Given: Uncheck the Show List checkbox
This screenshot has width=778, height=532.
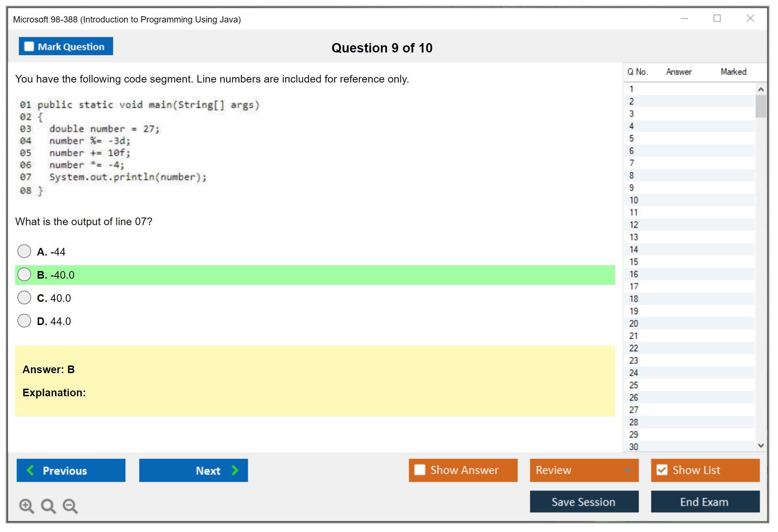Looking at the screenshot, I should click(x=662, y=470).
